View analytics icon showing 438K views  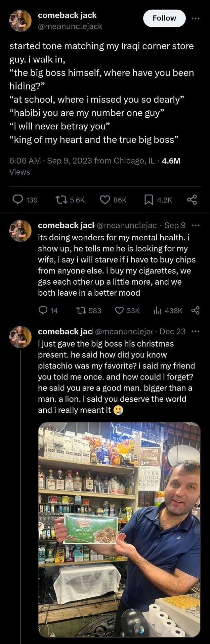157,310
